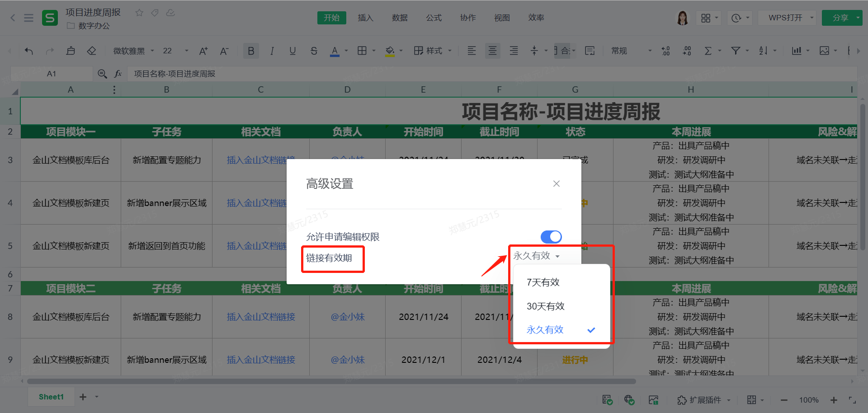
Task: Choose 永久有效 in the dropdown list
Action: 561,330
